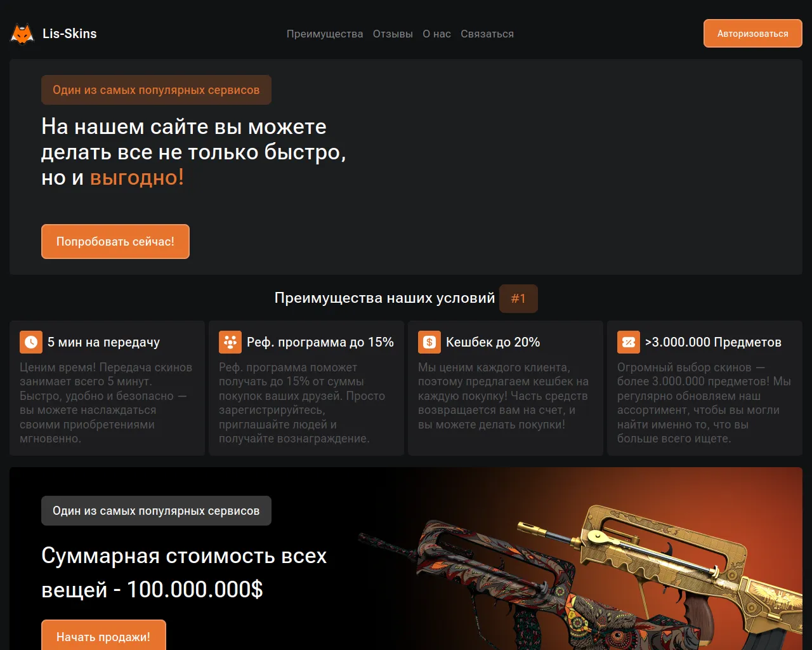Click the #1 badge next to the heading
The height and width of the screenshot is (650, 812).
(518, 298)
